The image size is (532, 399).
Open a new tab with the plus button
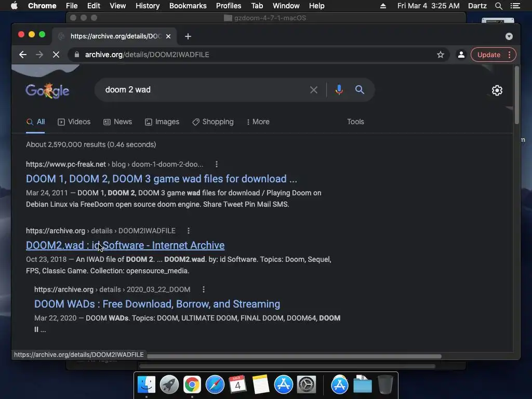[x=188, y=36]
